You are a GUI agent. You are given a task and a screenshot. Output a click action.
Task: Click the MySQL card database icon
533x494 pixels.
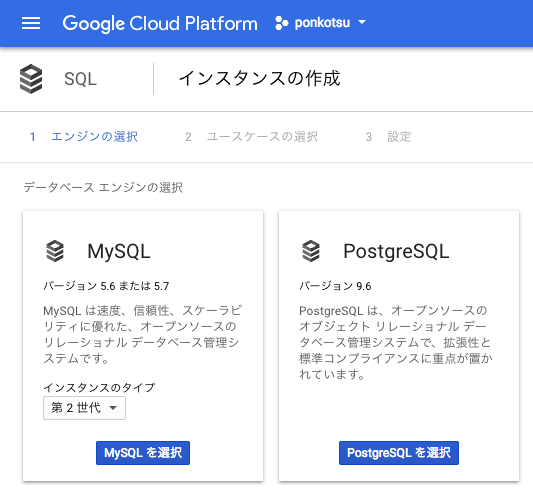[x=55, y=251]
